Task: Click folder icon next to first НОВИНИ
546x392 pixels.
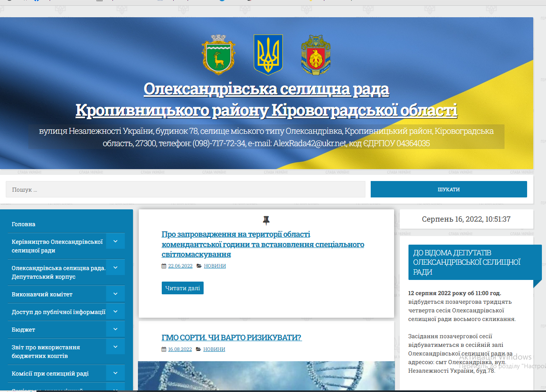Action: pos(199,266)
